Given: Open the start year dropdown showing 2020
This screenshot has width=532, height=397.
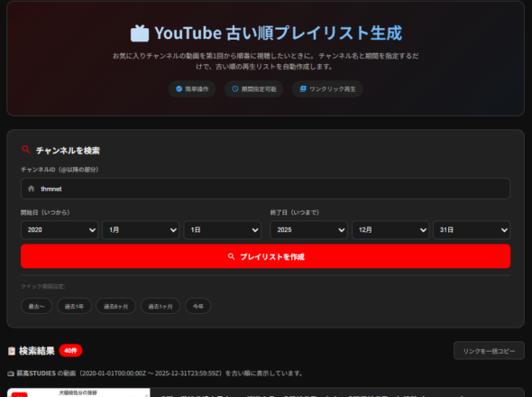Looking at the screenshot, I should pos(60,230).
